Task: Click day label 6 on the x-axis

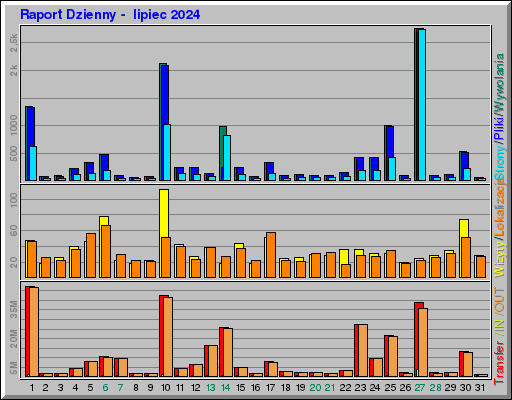Action: (105, 388)
